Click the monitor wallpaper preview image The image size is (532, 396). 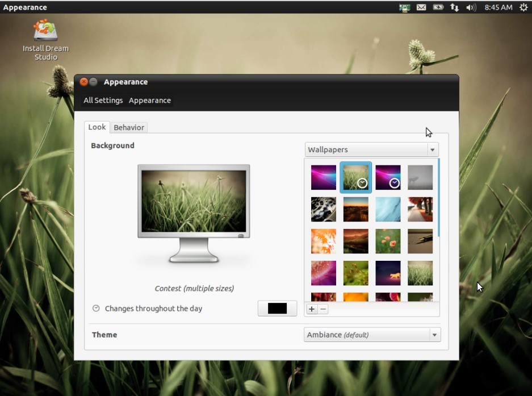[x=194, y=201]
